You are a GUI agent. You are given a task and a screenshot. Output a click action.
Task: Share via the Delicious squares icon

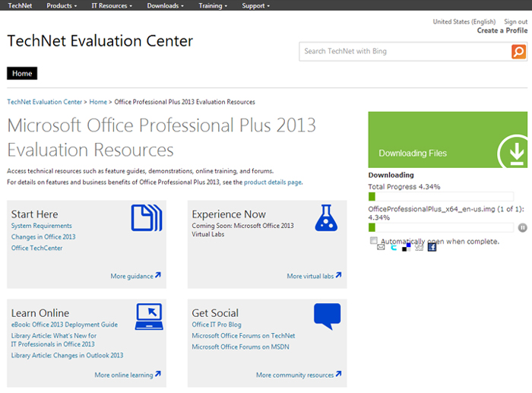click(406, 247)
